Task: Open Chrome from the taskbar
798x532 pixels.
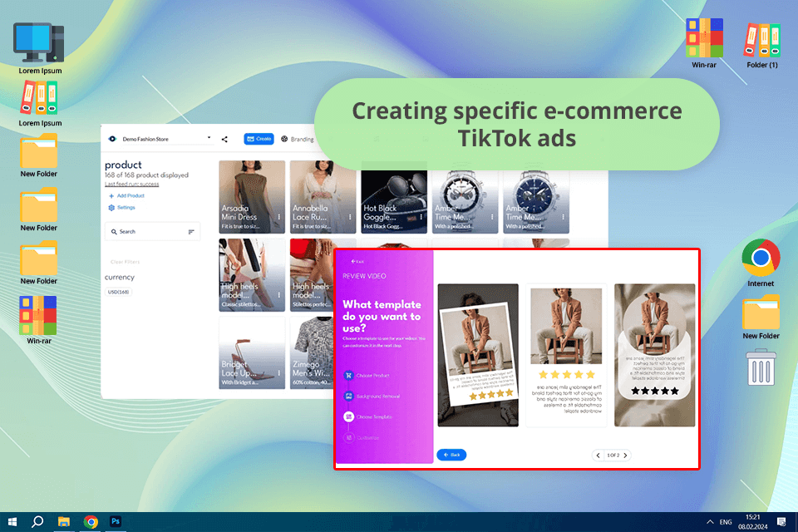Action: click(91, 522)
